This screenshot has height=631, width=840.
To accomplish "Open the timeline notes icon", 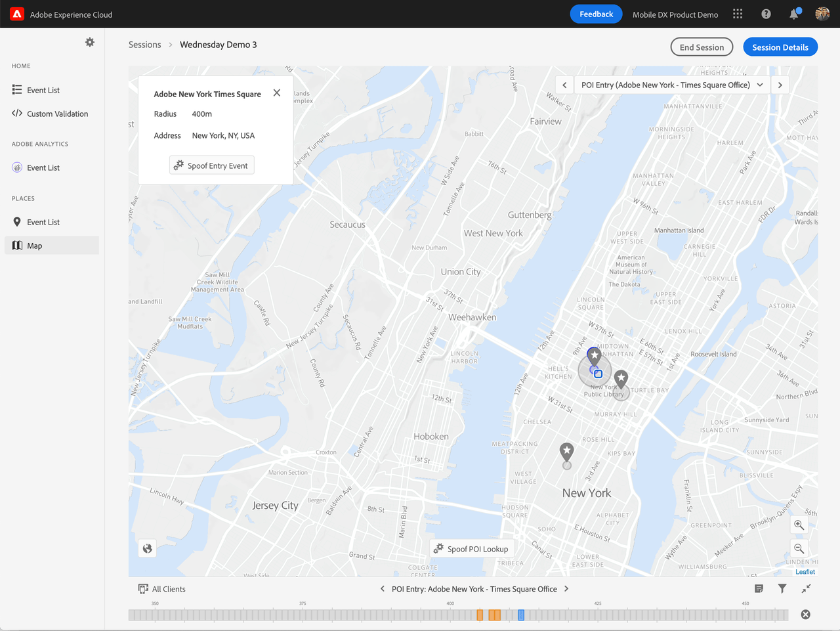I will click(759, 589).
